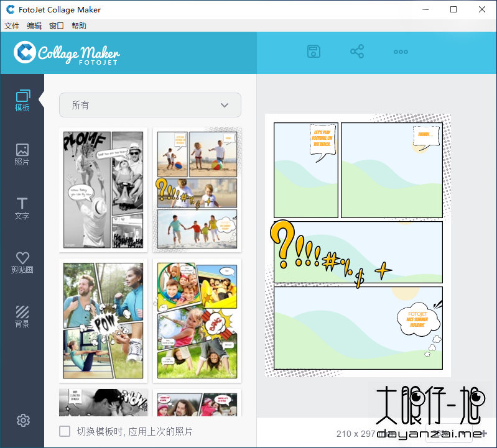Select FOTOJET NICE SUMMER HOLIDAY cloud bubble
497x448 pixels.
(418, 319)
